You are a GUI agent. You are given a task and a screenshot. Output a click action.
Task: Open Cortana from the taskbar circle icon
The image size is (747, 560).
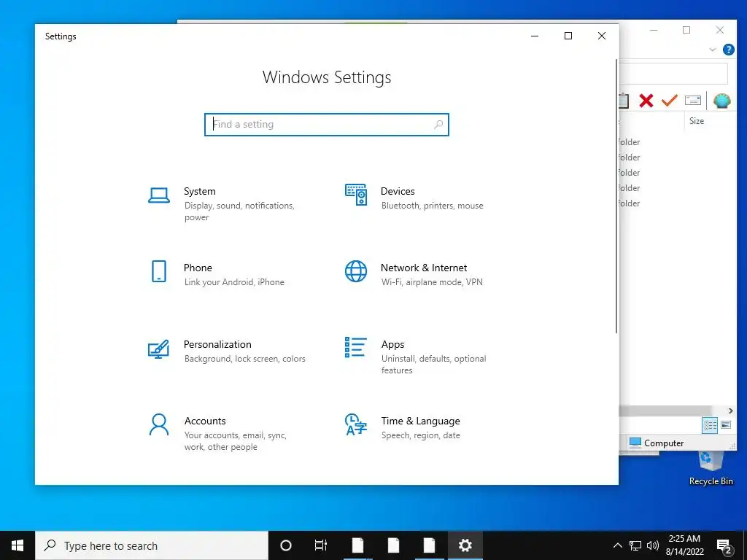click(x=286, y=545)
